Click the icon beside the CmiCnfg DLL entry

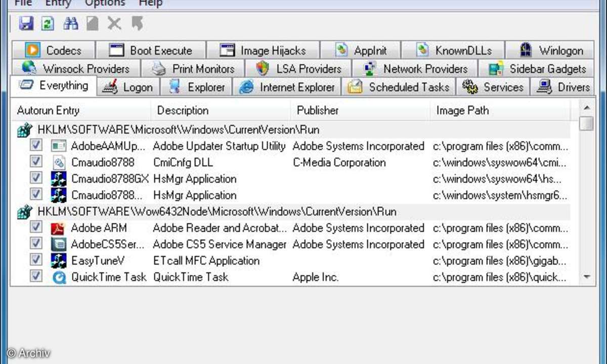point(59,163)
